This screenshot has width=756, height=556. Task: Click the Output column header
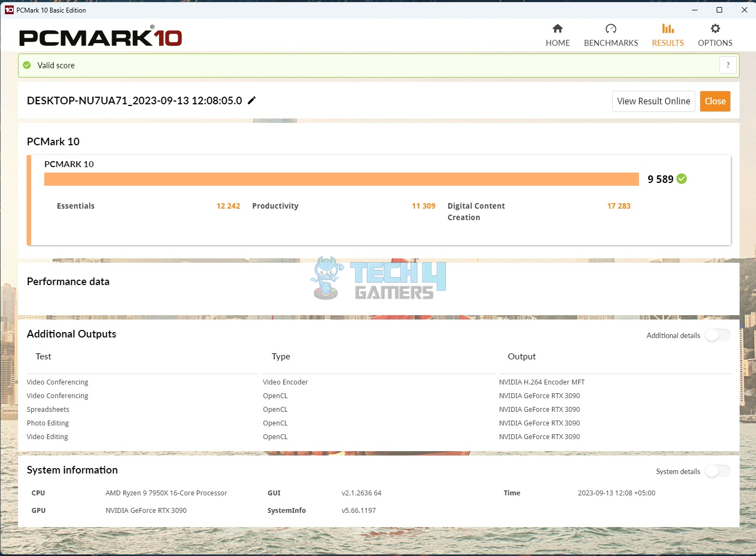pos(521,356)
